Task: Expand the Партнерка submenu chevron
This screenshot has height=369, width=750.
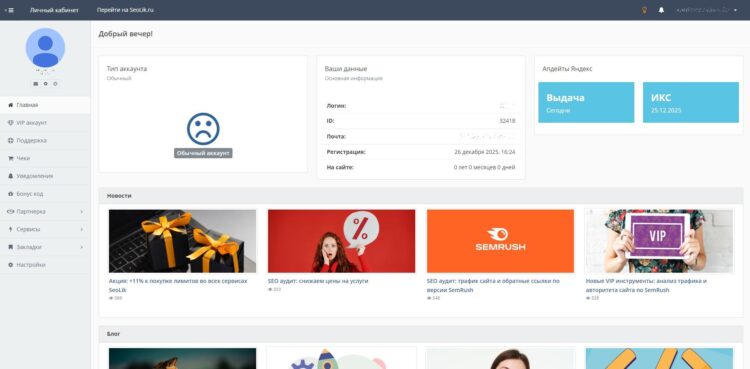Action: tap(81, 212)
